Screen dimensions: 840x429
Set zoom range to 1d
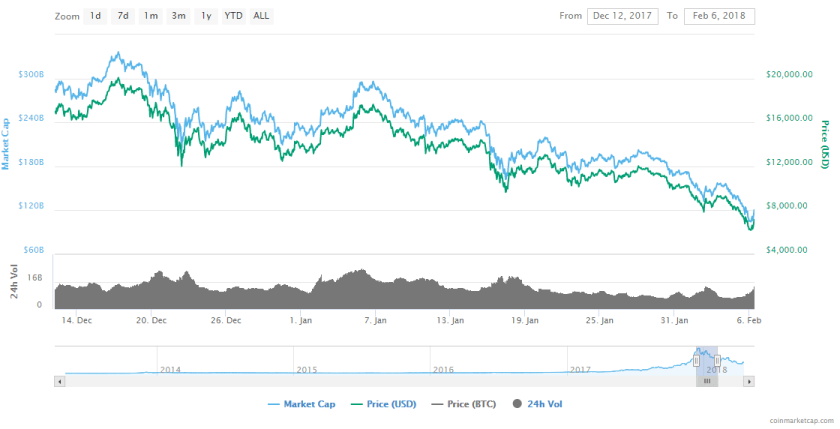coord(94,16)
